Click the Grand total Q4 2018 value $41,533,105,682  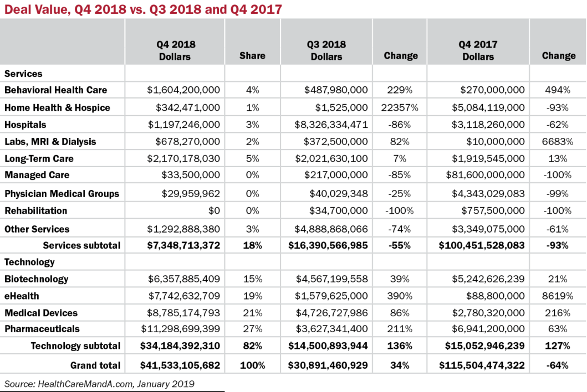tap(175, 365)
